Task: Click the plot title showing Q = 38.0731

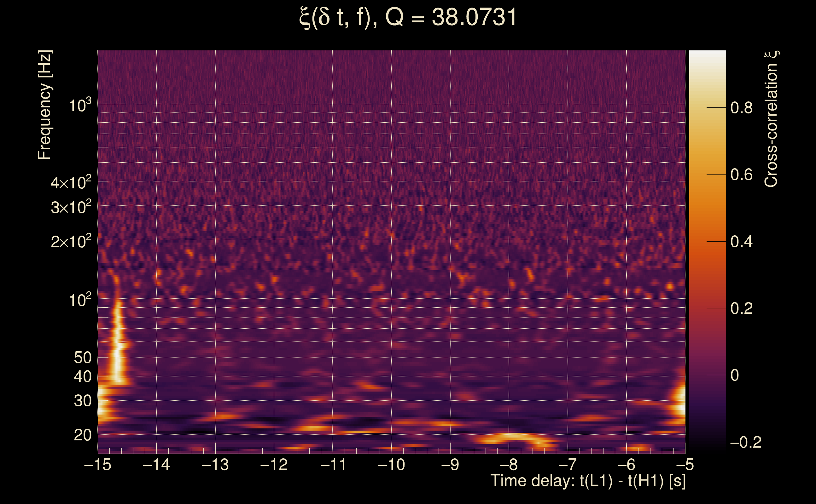Action: (x=408, y=17)
